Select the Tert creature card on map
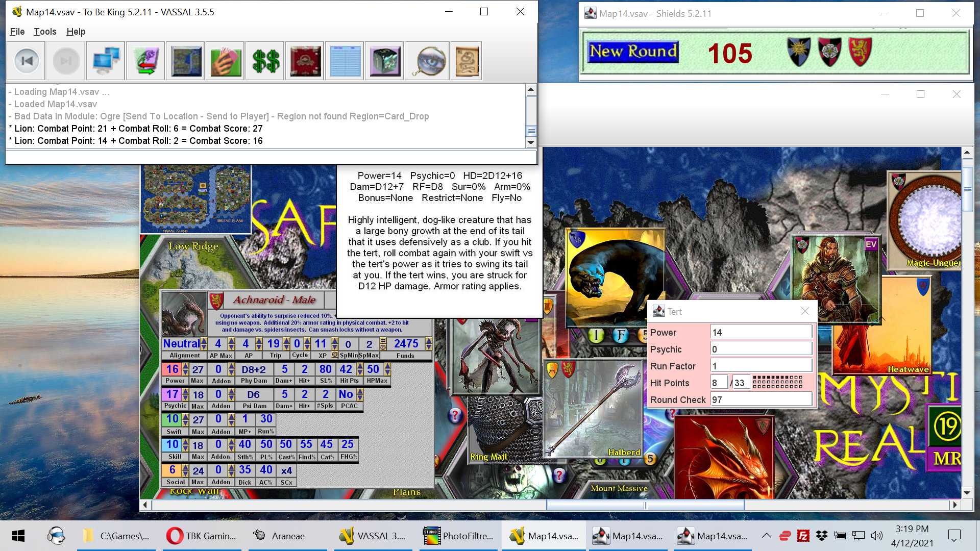The width and height of the screenshot is (980, 551). point(615,278)
